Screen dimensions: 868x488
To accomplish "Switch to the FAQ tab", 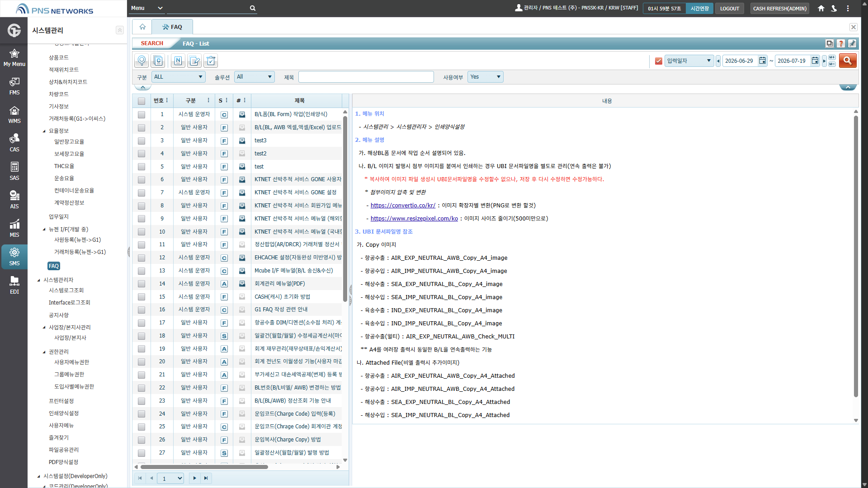I will tap(172, 27).
